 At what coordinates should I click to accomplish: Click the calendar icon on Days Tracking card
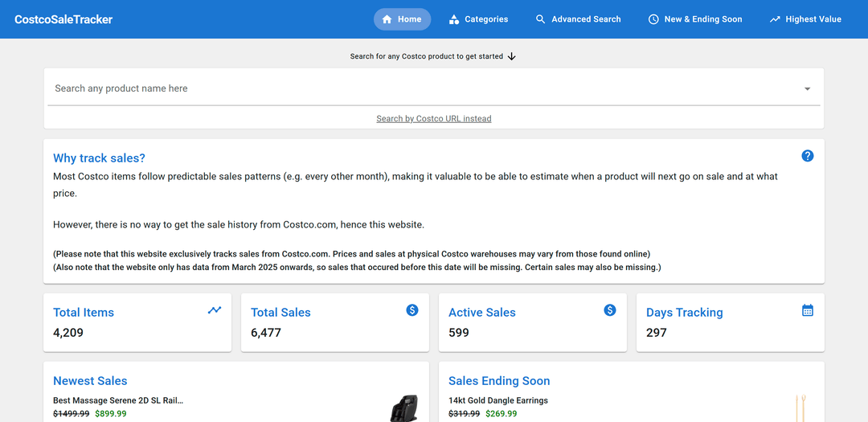coord(808,310)
